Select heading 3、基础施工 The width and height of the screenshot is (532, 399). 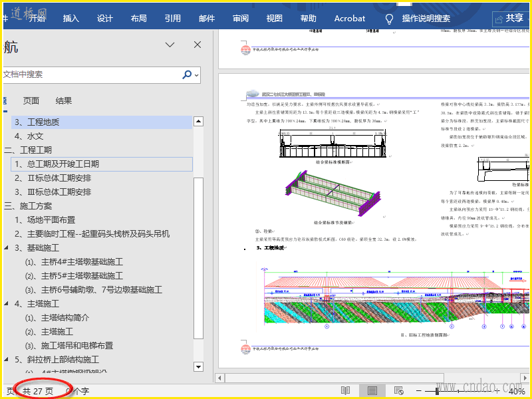click(37, 248)
